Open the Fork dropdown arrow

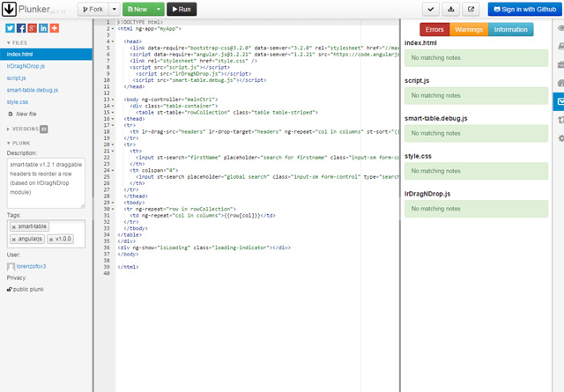[x=114, y=10]
